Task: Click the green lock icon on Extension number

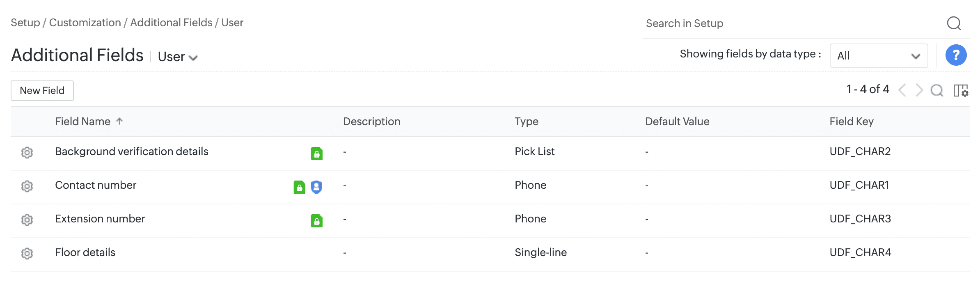Action: coord(316,221)
